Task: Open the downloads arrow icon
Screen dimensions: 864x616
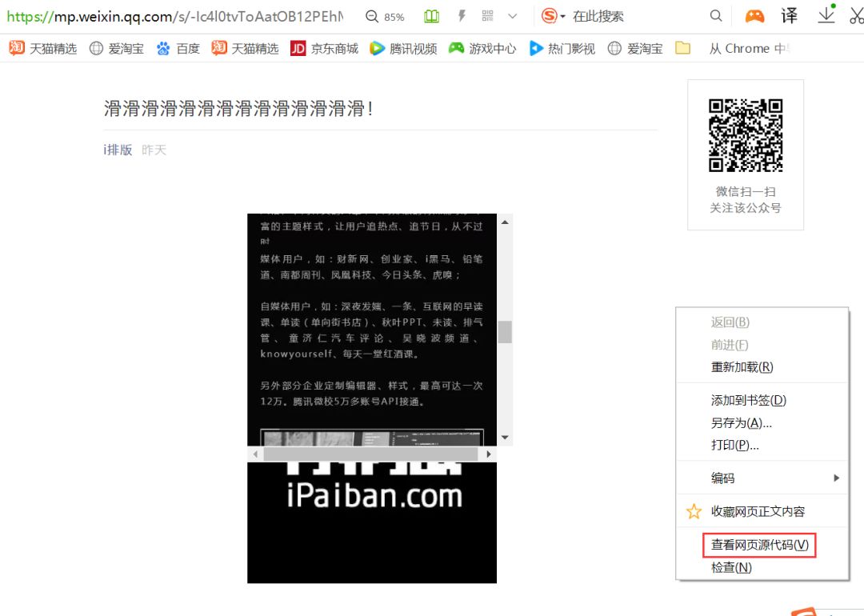Action: pos(826,15)
